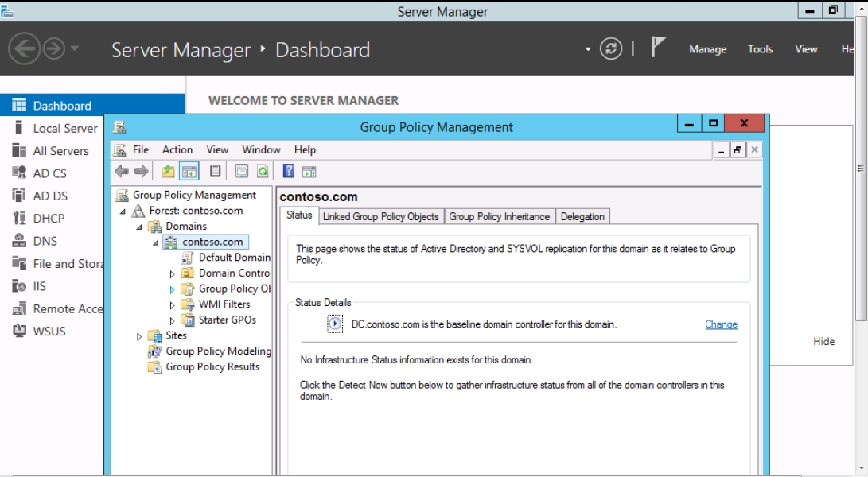The image size is (868, 477).
Task: Click the Server Manager vertical scrollbar
Action: tap(861, 169)
